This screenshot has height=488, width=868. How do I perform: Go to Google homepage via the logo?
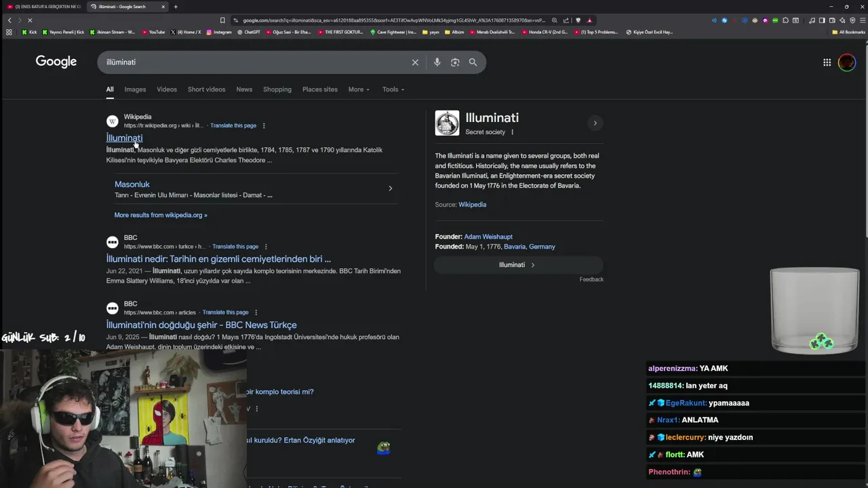point(56,62)
